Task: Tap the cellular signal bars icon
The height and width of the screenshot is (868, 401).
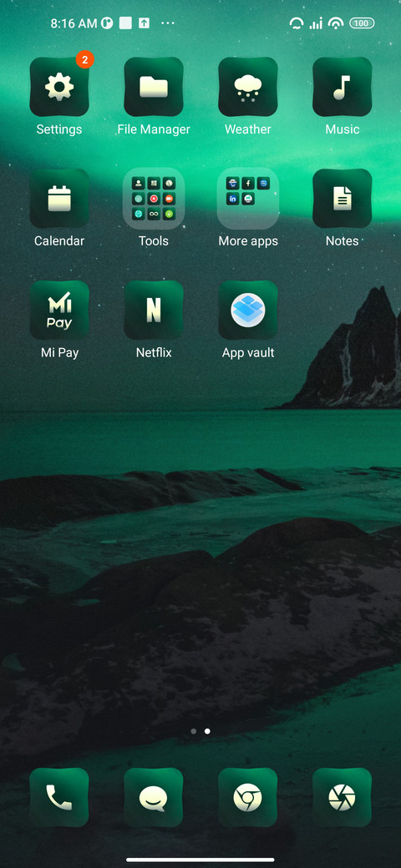Action: click(x=317, y=23)
